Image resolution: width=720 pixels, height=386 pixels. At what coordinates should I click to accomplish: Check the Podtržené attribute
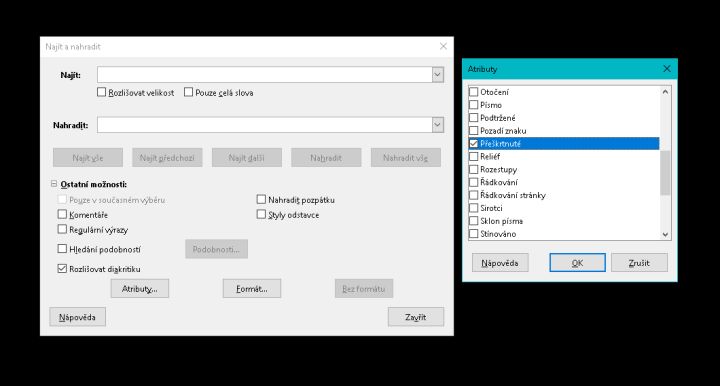point(473,117)
